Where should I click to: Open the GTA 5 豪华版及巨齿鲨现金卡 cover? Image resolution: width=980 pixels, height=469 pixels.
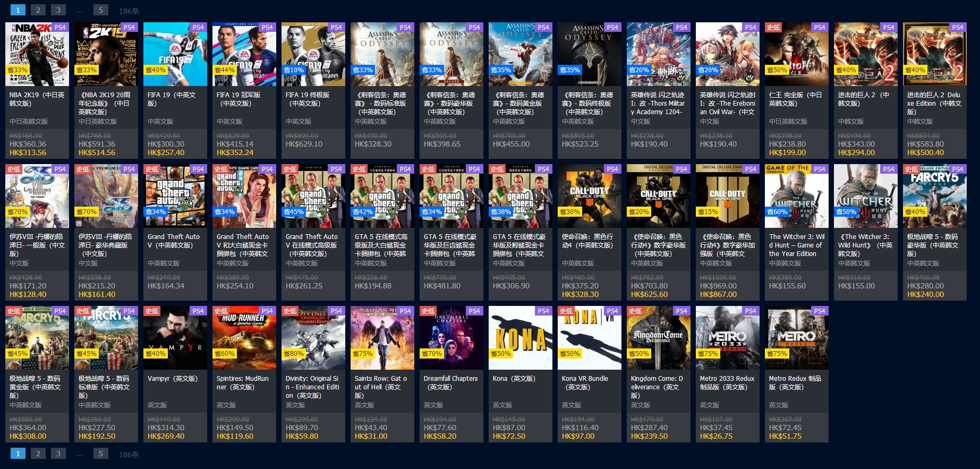[451, 196]
